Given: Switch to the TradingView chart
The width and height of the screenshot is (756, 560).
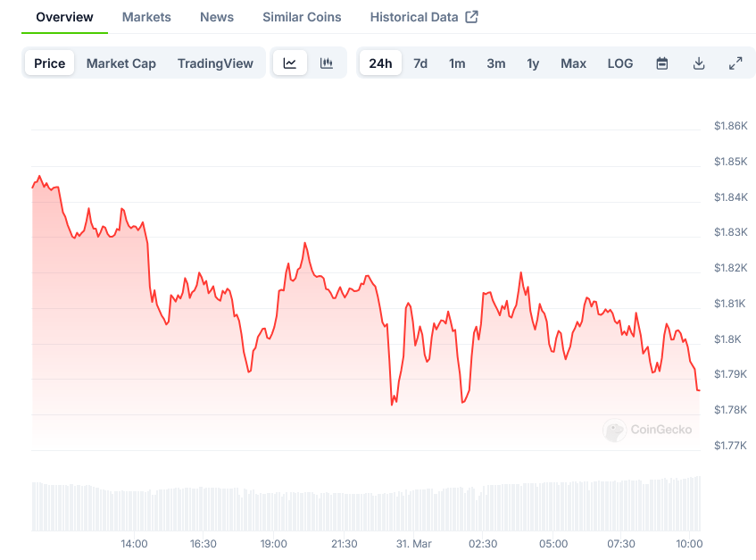Looking at the screenshot, I should (215, 63).
